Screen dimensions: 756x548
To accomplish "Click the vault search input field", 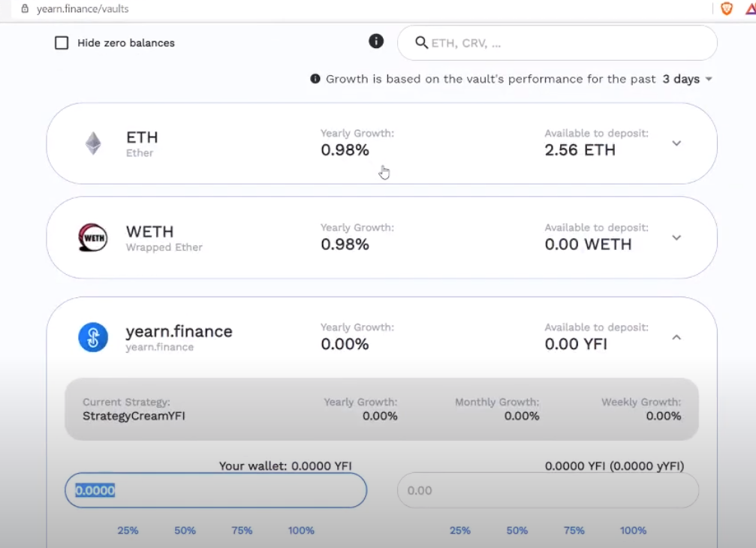I will (557, 43).
